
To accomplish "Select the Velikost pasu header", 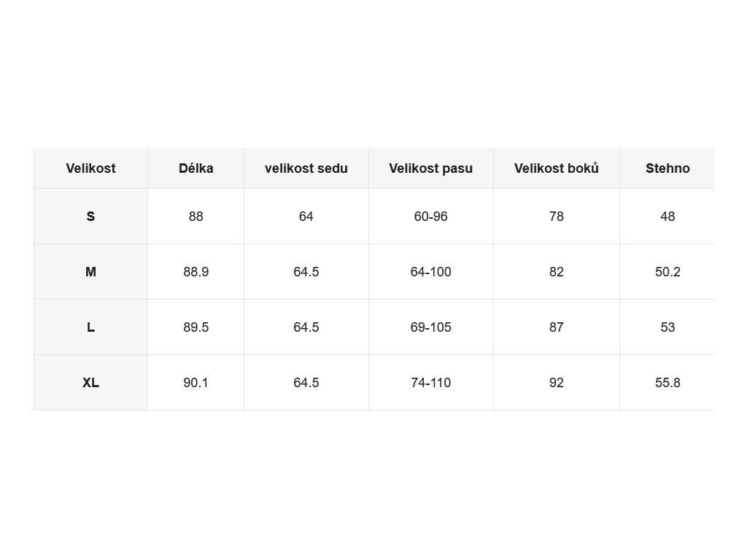I will click(431, 168).
